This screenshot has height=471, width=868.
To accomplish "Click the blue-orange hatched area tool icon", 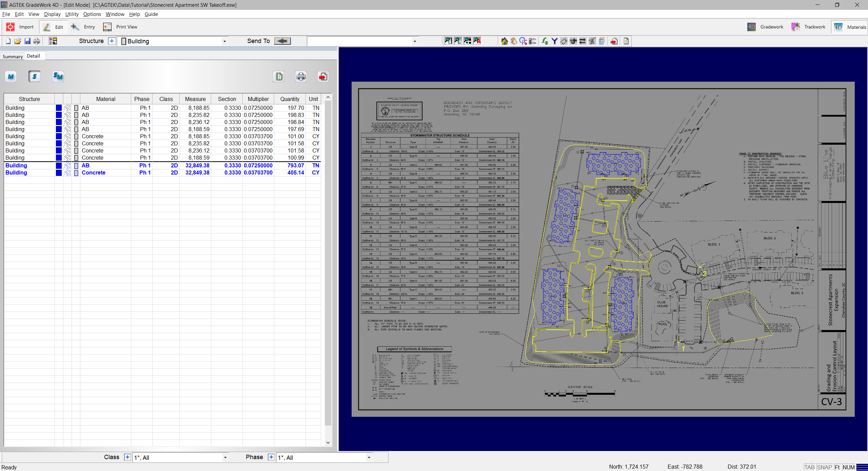I will tap(601, 41).
